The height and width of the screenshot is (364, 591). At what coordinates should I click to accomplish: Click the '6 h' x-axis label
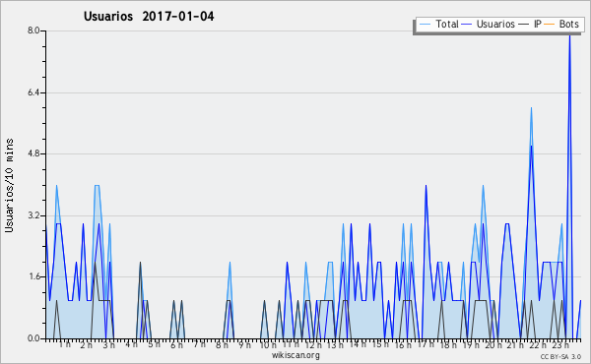(x=176, y=344)
